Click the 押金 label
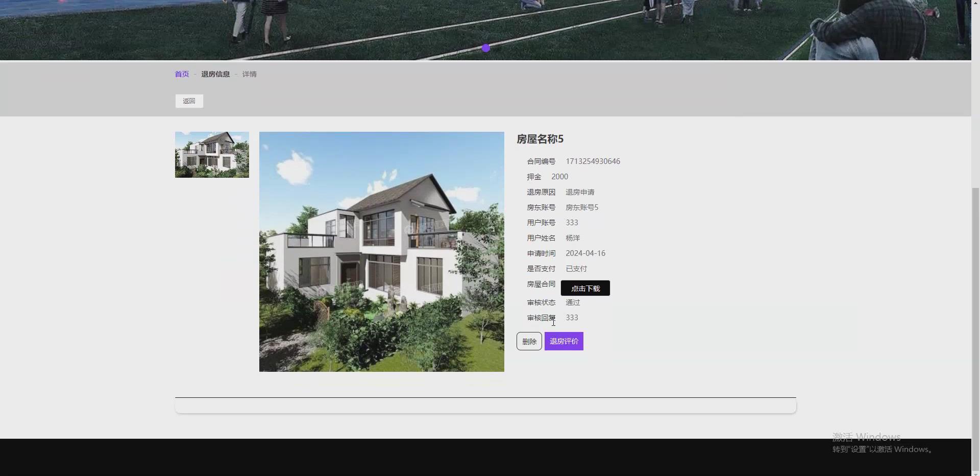 [534, 177]
